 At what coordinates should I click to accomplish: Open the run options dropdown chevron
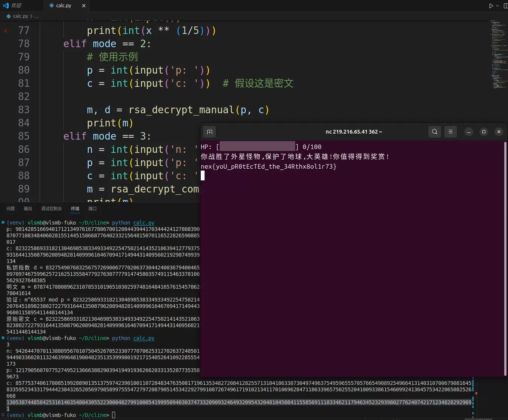pyautogui.click(x=497, y=6)
